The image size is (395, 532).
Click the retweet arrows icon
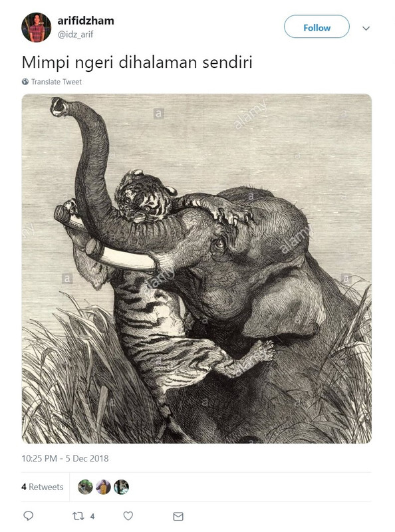(x=78, y=516)
